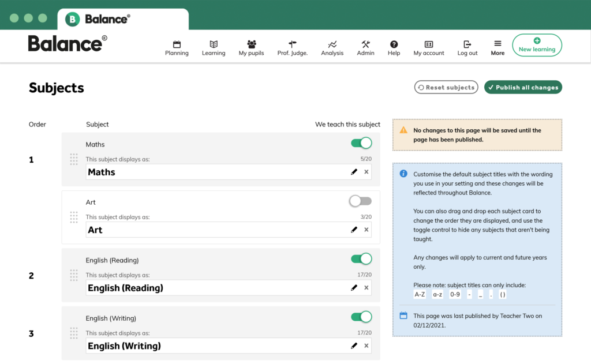Click the Log out icon
Screen dimensions: 591x364
(467, 44)
